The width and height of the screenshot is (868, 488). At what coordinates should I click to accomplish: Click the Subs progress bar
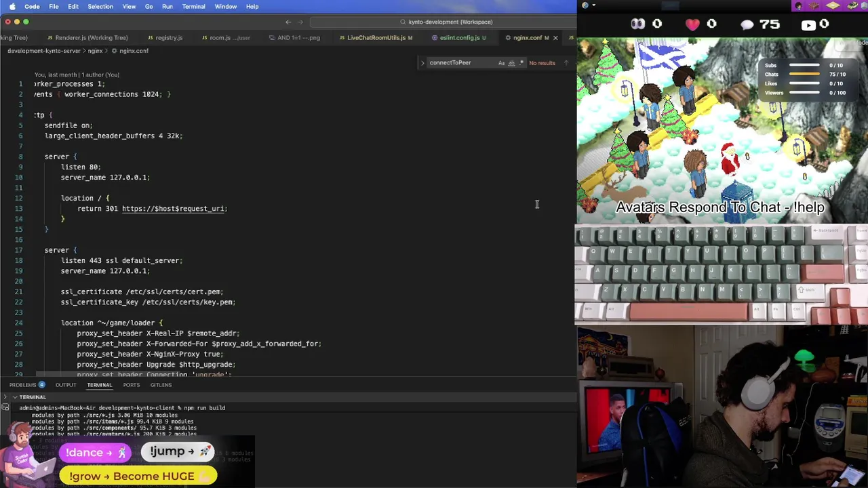click(x=804, y=66)
